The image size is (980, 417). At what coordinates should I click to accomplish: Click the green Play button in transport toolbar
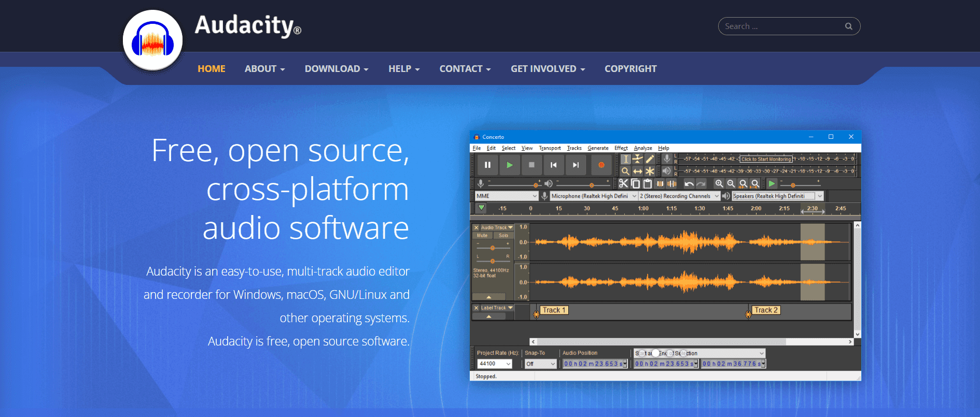pyautogui.click(x=510, y=165)
